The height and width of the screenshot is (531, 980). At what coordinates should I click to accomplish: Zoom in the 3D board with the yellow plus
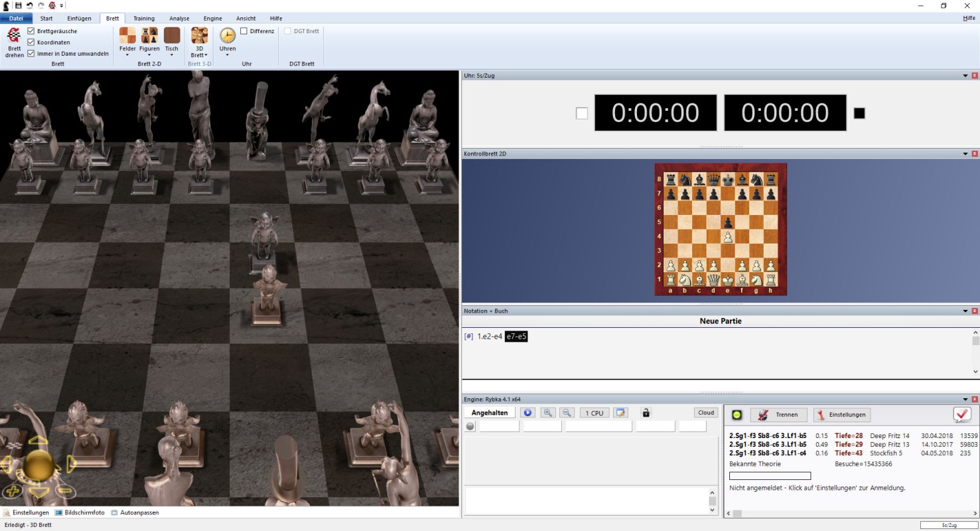click(x=11, y=492)
